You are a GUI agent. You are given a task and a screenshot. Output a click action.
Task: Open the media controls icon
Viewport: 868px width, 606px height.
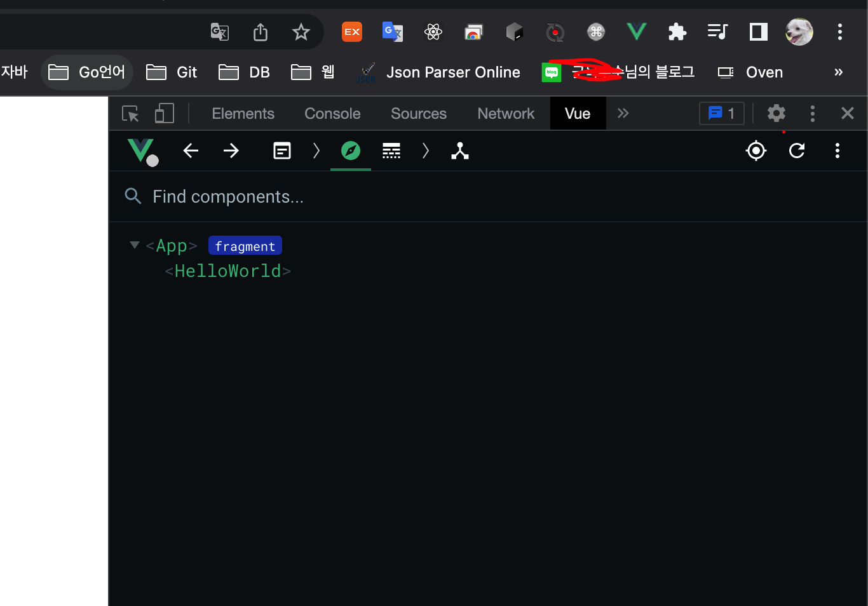pyautogui.click(x=718, y=32)
